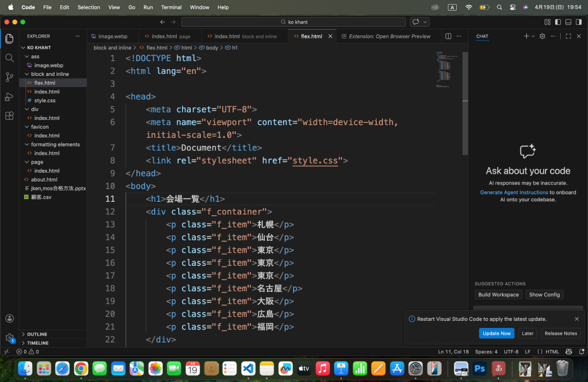Expand the OUTLINE section

click(37, 334)
